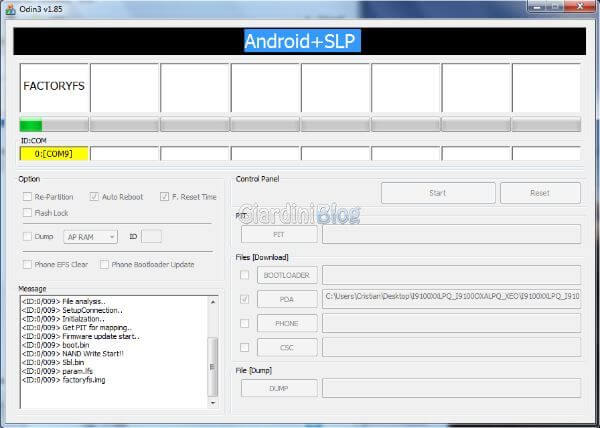Tick the checkbox beside PHONE
Screen dimensions: 600x428
pos(244,323)
